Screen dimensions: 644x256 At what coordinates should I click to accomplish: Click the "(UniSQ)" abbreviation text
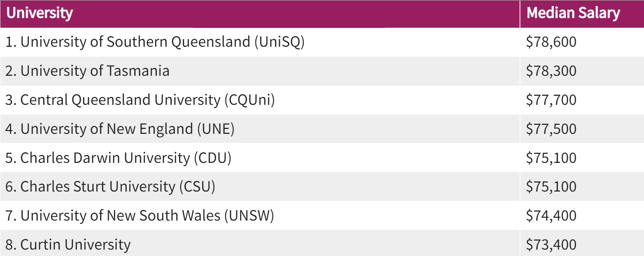tap(279, 42)
